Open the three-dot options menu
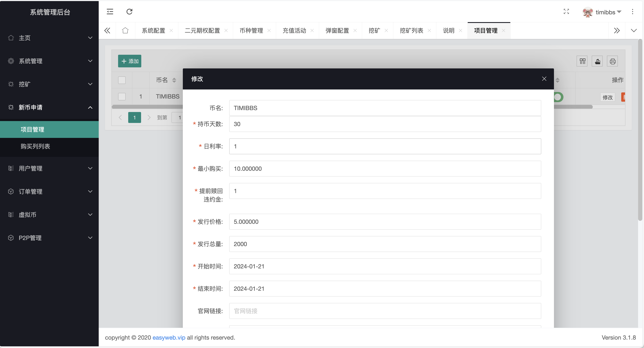Viewport: 644px width, 348px height. point(633,12)
